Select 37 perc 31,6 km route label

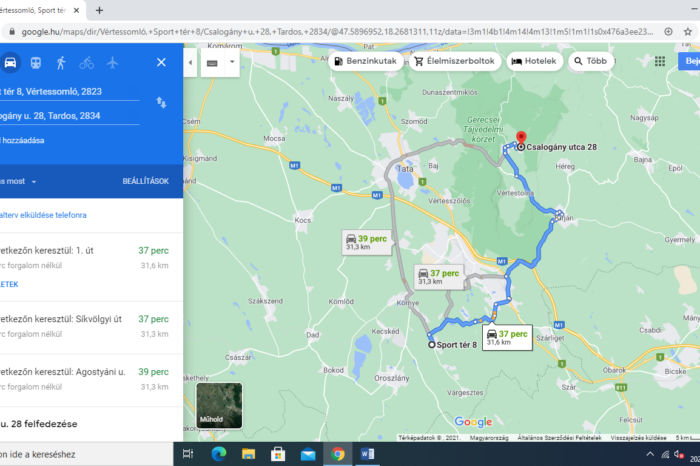pyautogui.click(x=507, y=337)
